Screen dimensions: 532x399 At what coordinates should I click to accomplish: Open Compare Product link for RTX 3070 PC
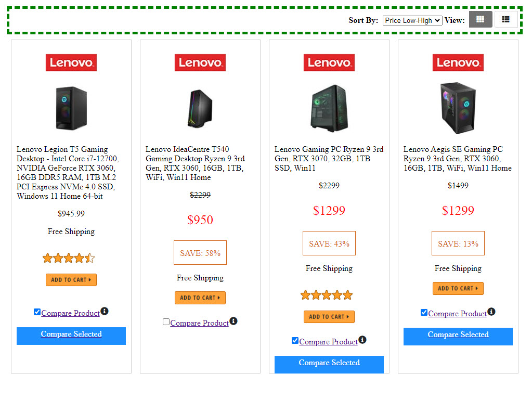pyautogui.click(x=328, y=342)
